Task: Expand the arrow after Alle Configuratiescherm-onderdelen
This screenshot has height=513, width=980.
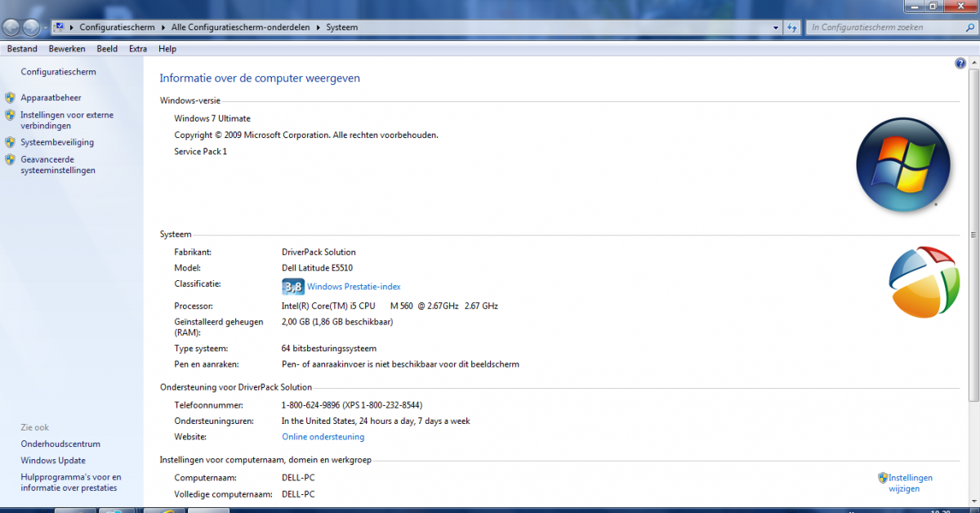Action: pos(320,27)
